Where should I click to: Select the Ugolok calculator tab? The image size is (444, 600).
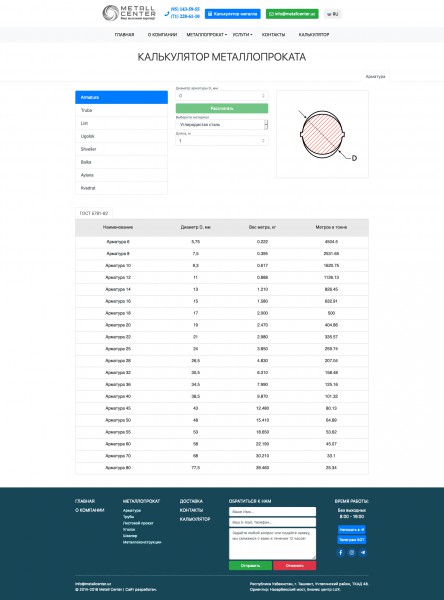click(121, 136)
